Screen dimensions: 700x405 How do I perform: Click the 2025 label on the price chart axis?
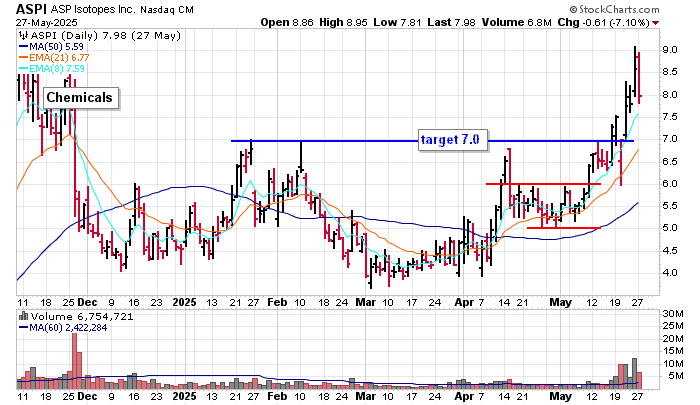[x=184, y=302]
